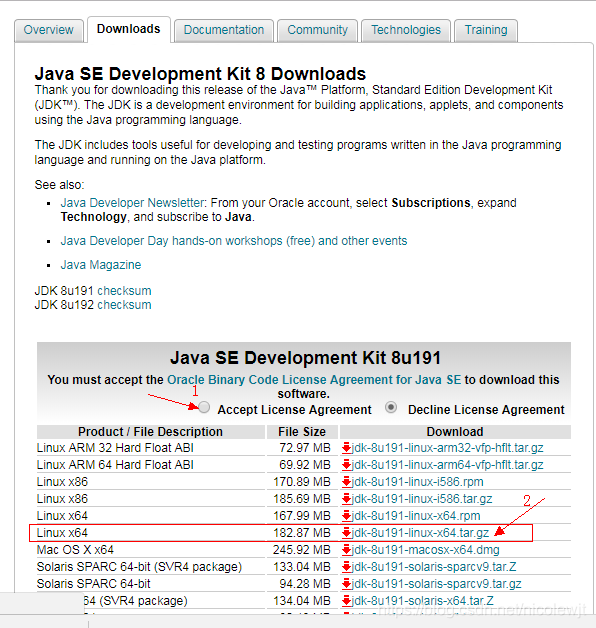The height and width of the screenshot is (628, 596).
Task: Click download icon beside jdk-8u191-linux-arm32-vfp-hflt.tar.gz
Action: coord(346,448)
